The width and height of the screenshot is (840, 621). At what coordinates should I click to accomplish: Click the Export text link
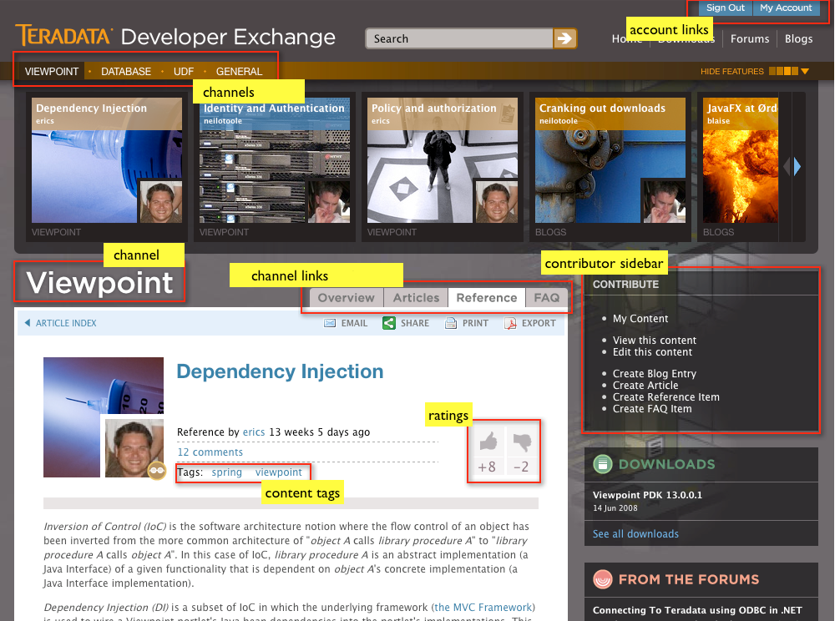(x=539, y=323)
